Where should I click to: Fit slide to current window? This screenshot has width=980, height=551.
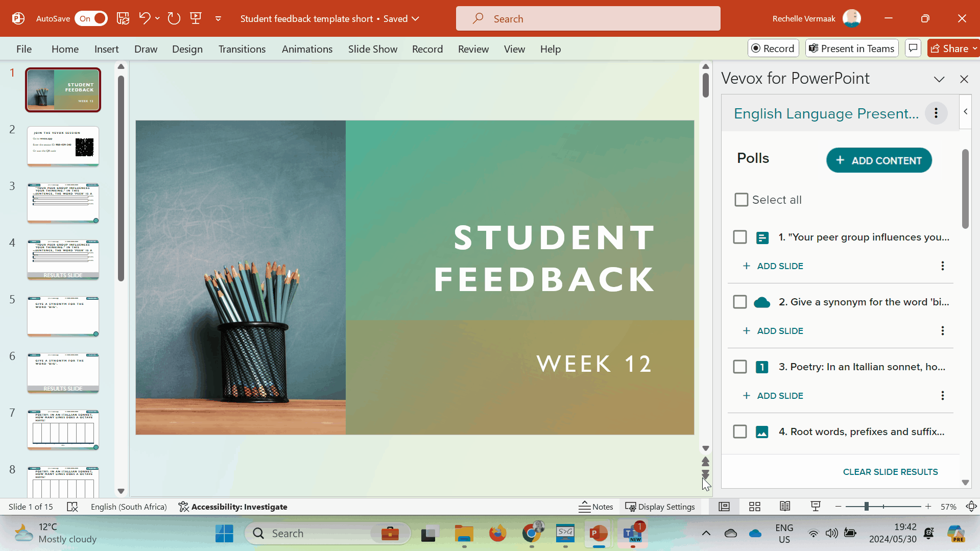[971, 507]
